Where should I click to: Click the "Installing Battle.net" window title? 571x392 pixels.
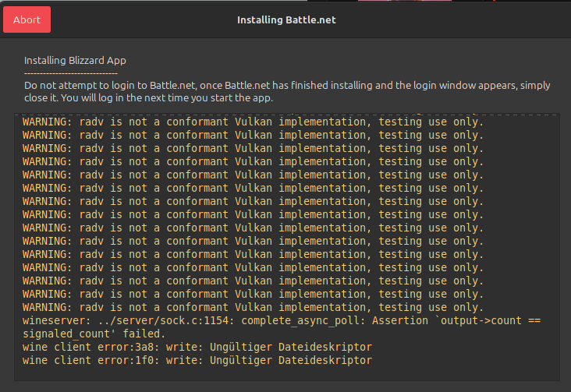pyautogui.click(x=286, y=20)
